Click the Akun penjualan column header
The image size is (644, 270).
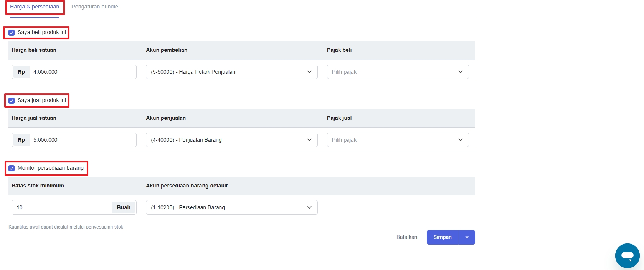click(x=166, y=118)
